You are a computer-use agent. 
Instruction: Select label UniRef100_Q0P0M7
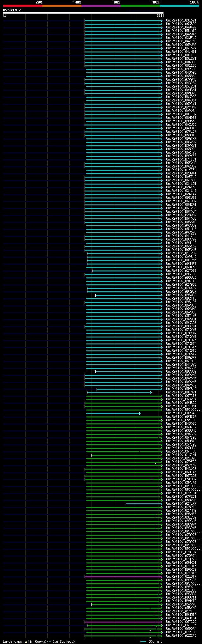pyautogui.click(x=181, y=375)
